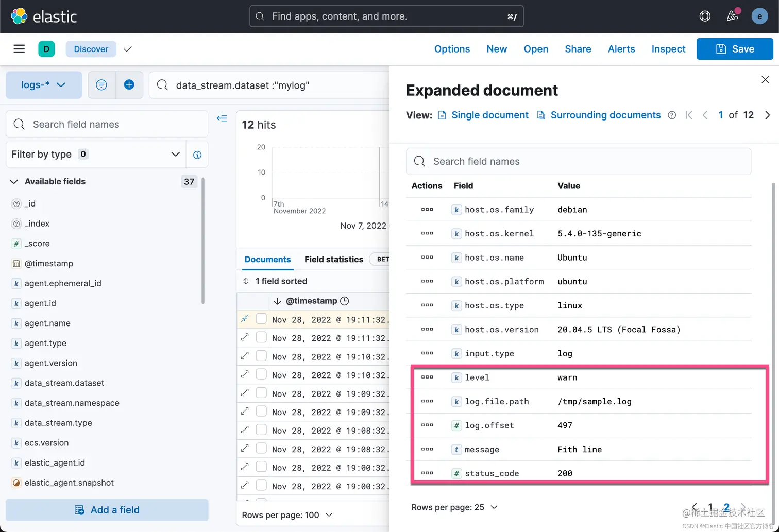Open the Alerts menu
Screen dimensions: 779x532
click(621, 49)
